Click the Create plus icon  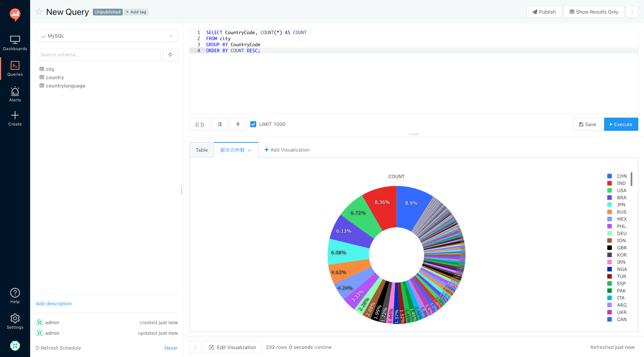point(15,119)
